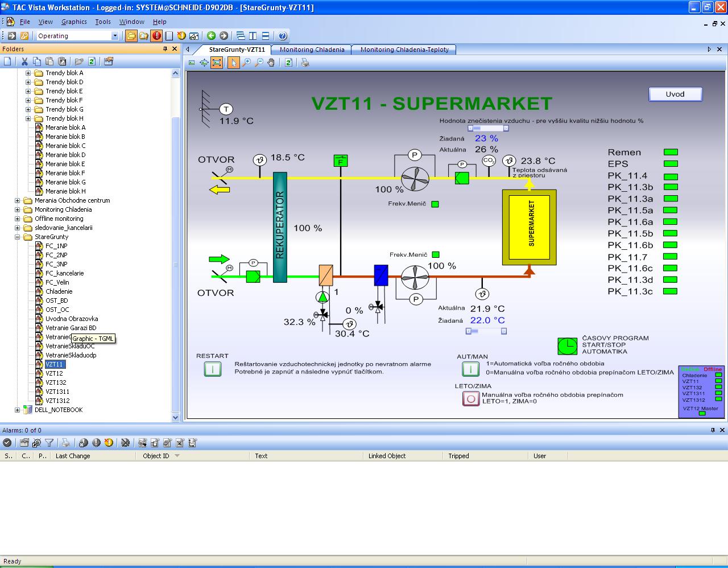728x568 pixels.
Task: Expand the DELL_NOTEBOOK node
Action: coord(17,410)
